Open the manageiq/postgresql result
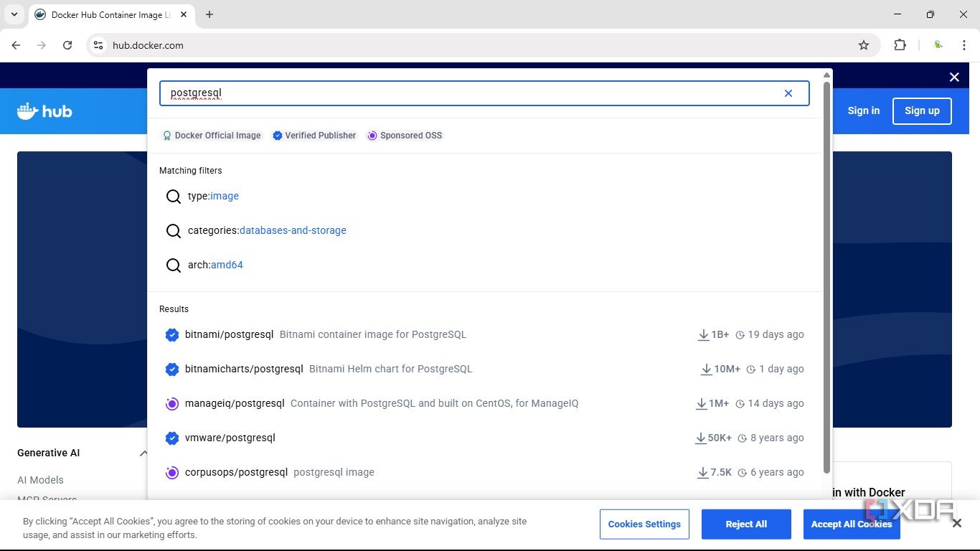The height and width of the screenshot is (551, 980). [485, 403]
